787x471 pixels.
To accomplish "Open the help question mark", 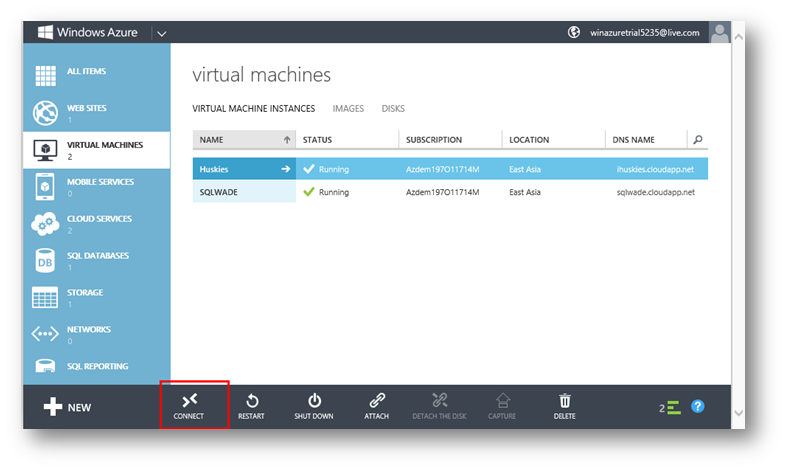I will [698, 406].
